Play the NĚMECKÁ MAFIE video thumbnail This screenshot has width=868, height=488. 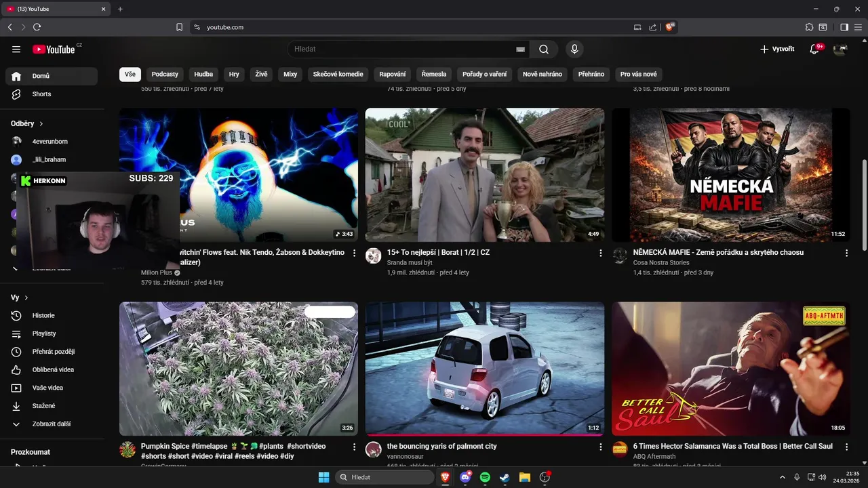coord(731,175)
